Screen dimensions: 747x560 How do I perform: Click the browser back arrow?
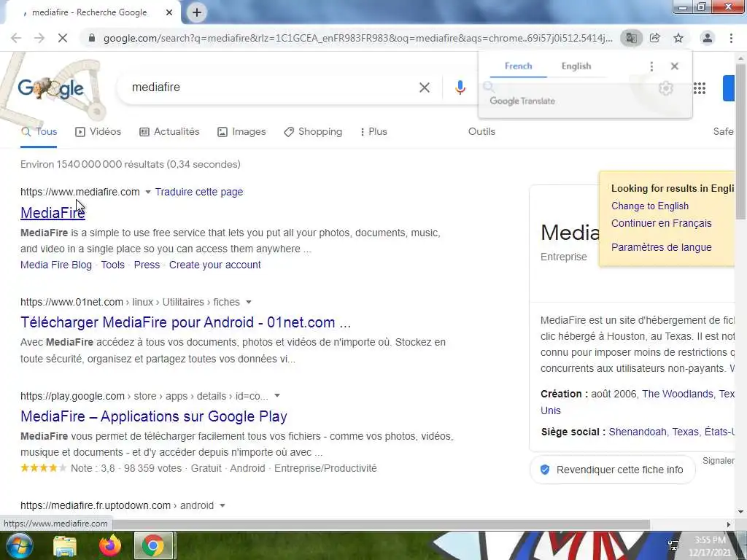[x=16, y=38]
